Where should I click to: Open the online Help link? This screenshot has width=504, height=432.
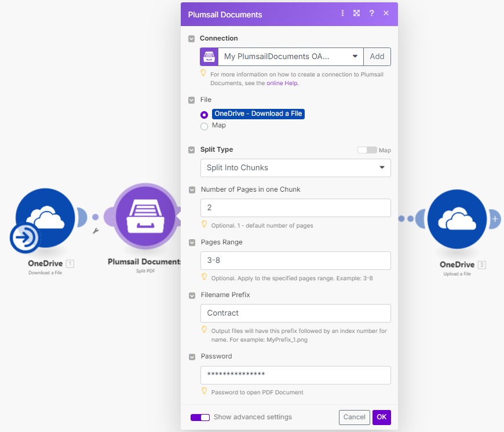[282, 83]
